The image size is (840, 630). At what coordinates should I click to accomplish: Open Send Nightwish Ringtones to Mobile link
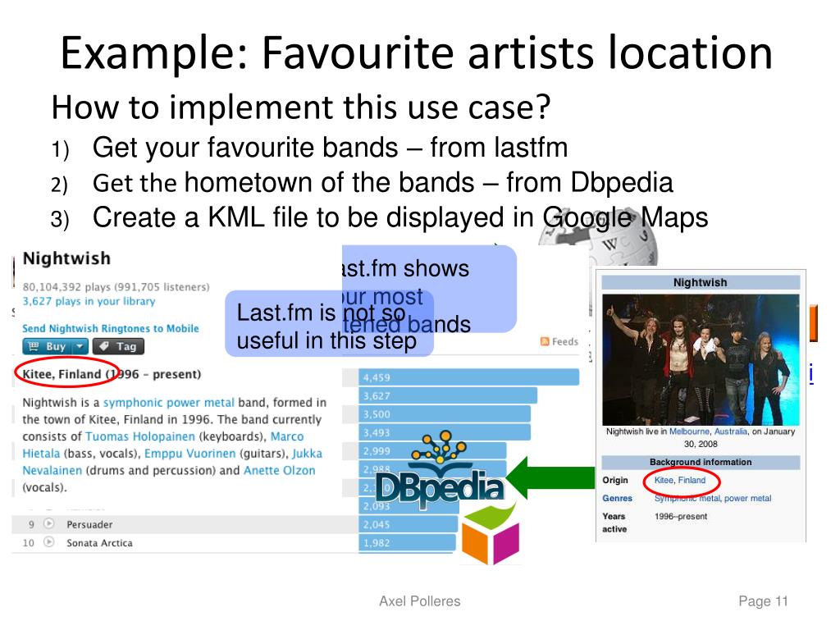111,328
